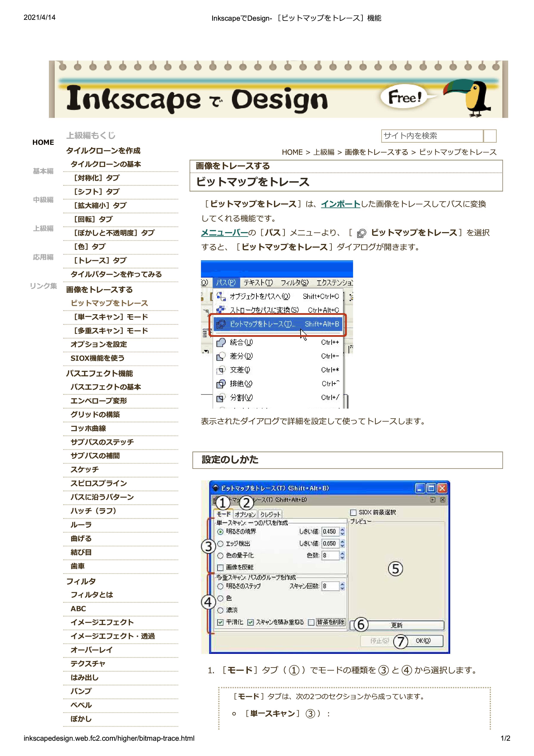
Task: Choose ビットマップをトレース(T) menu entry
Action: point(278,324)
